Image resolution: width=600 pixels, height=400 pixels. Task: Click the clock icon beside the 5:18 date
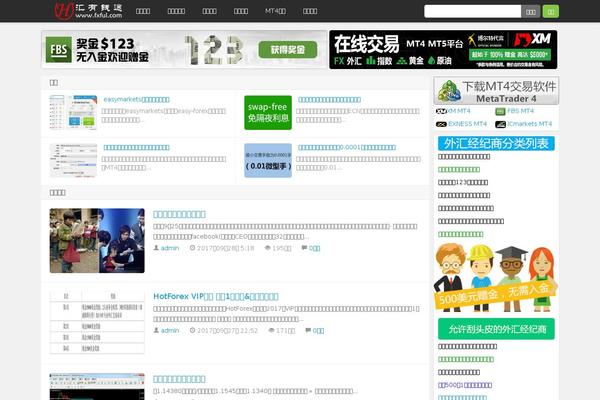click(192, 248)
